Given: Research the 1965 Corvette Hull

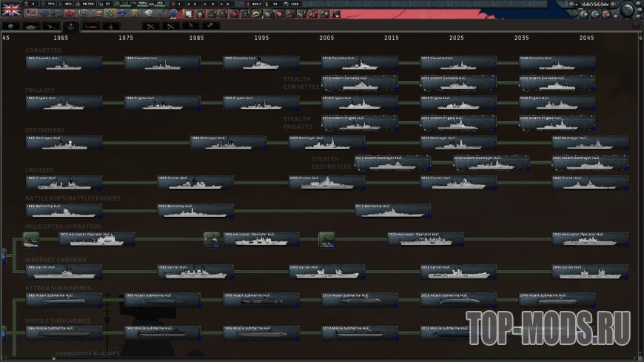Looking at the screenshot, I should (x=64, y=63).
